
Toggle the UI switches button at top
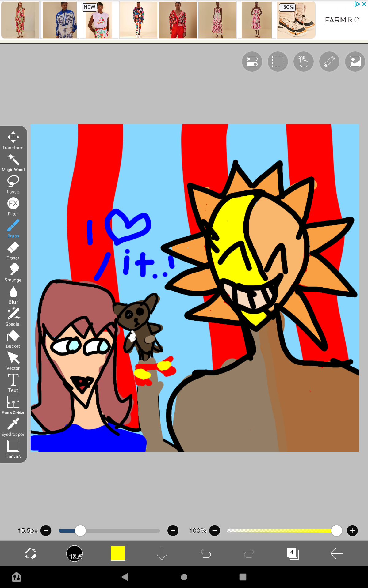tap(252, 62)
